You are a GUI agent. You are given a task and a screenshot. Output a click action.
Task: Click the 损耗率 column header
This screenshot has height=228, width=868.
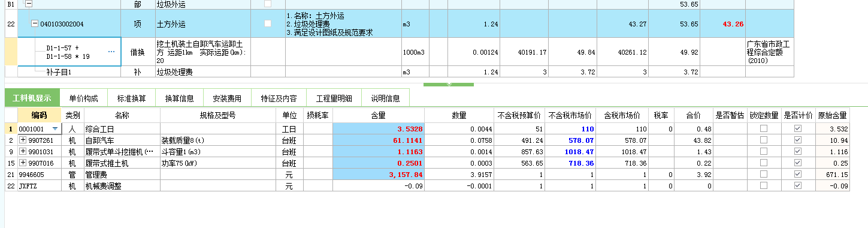click(317, 115)
